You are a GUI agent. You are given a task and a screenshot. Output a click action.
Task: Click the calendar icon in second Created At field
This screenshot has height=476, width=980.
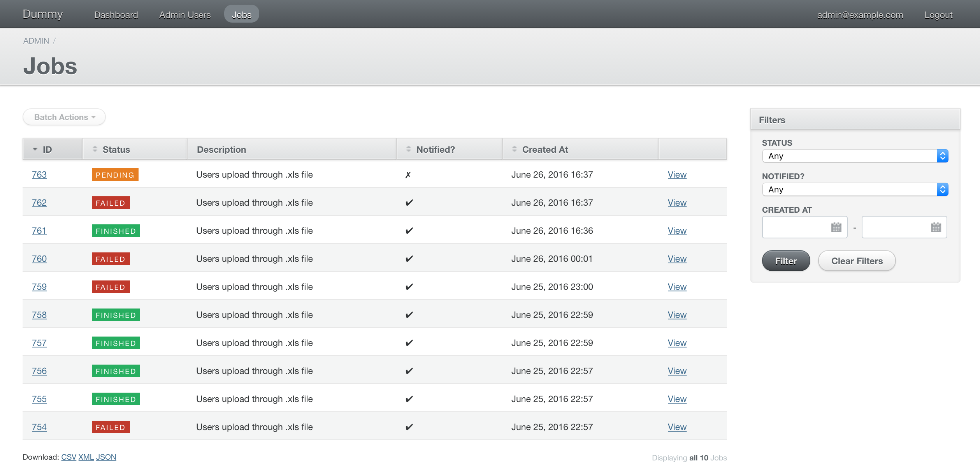(936, 227)
